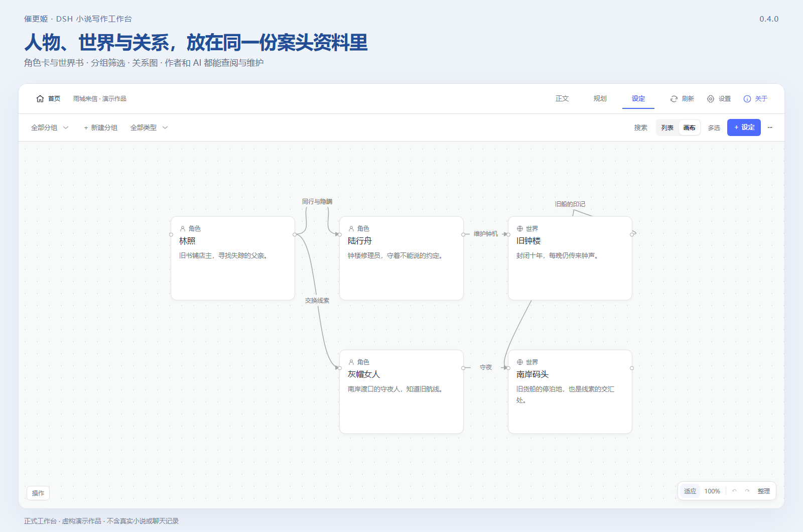Image resolution: width=803 pixels, height=532 pixels.
Task: Select the 灰帽女人 character card
Action: coord(401,392)
